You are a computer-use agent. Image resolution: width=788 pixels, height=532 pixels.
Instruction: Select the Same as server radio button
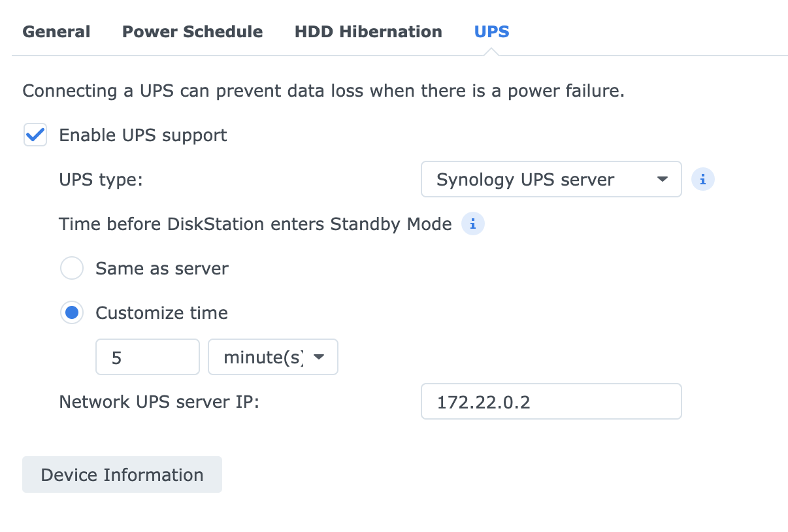click(72, 269)
